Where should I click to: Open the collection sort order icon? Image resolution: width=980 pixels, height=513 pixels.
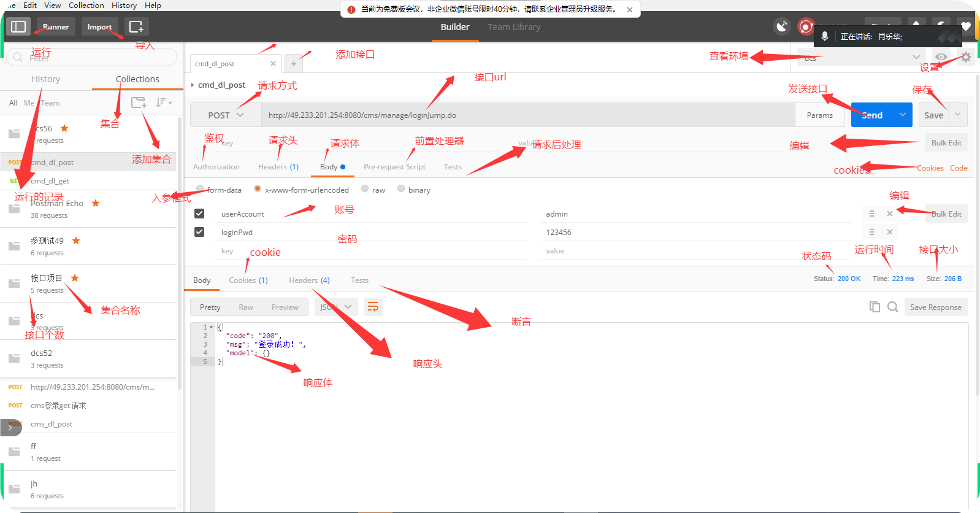[x=163, y=102]
